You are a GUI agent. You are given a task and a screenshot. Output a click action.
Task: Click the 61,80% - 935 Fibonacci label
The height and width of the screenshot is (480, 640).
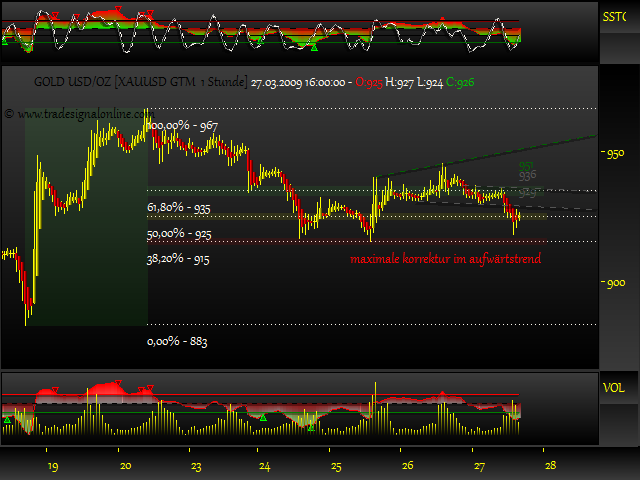(x=178, y=208)
